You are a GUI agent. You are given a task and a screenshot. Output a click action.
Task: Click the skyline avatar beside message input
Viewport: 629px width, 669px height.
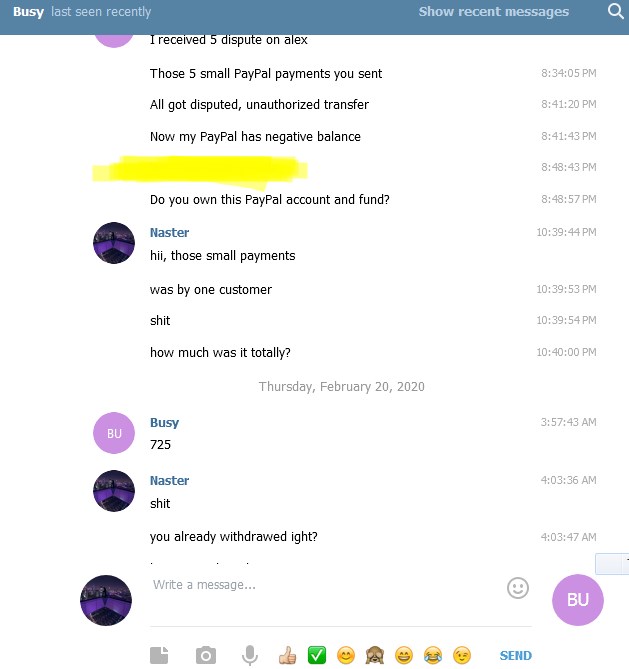pos(106,600)
